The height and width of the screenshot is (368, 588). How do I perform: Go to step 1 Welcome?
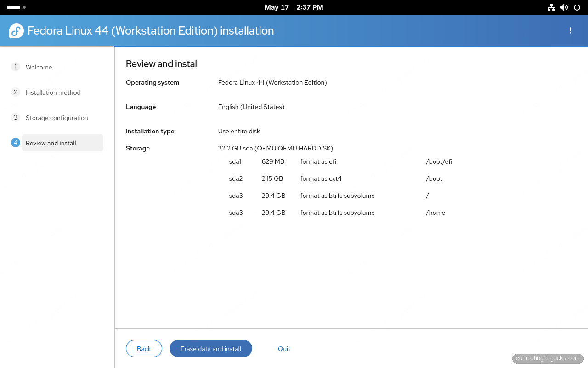click(x=39, y=67)
